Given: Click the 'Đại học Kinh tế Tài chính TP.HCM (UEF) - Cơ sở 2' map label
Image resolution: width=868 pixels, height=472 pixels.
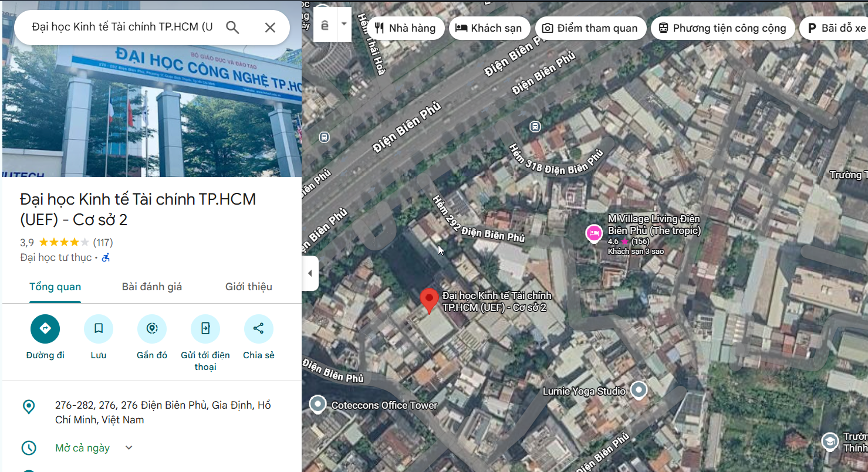Looking at the screenshot, I should point(497,301).
